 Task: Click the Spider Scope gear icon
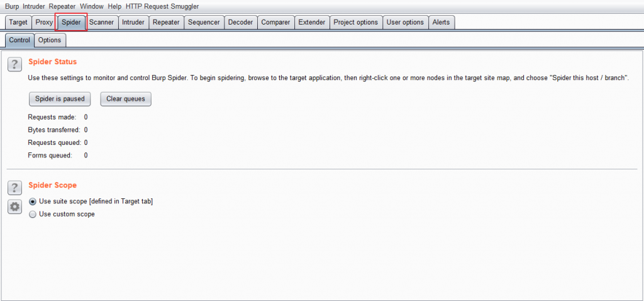(x=15, y=207)
